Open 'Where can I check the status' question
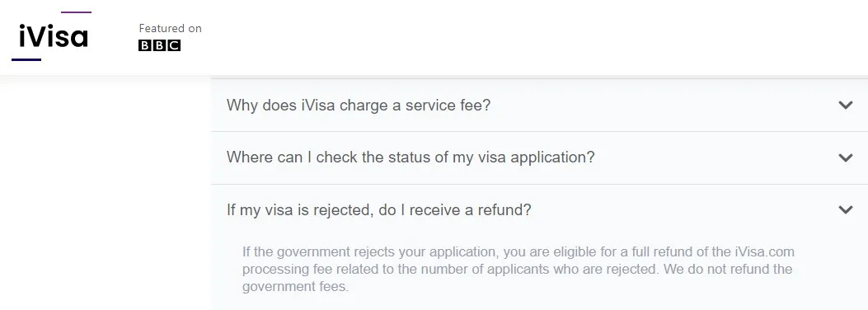 click(x=411, y=157)
